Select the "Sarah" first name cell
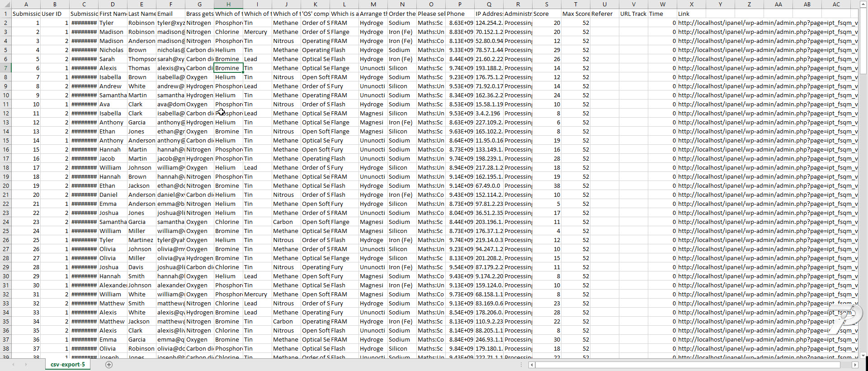 coord(113,59)
